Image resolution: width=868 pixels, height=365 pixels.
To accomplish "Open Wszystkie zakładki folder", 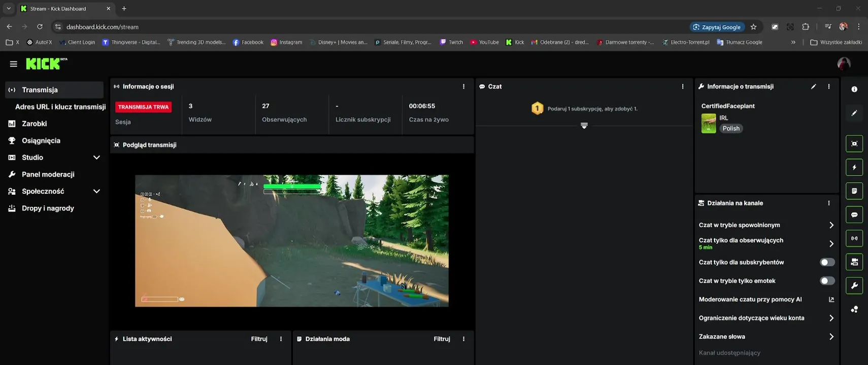I will (x=836, y=42).
